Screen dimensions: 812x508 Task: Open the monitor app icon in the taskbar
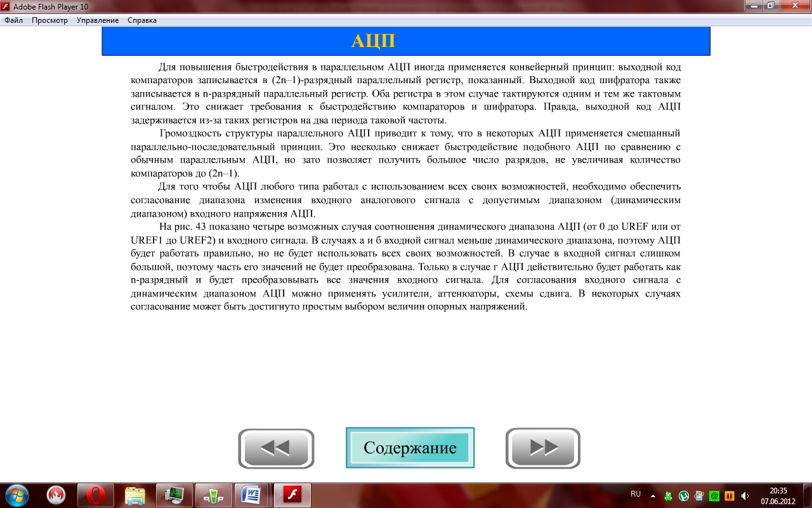[174, 495]
